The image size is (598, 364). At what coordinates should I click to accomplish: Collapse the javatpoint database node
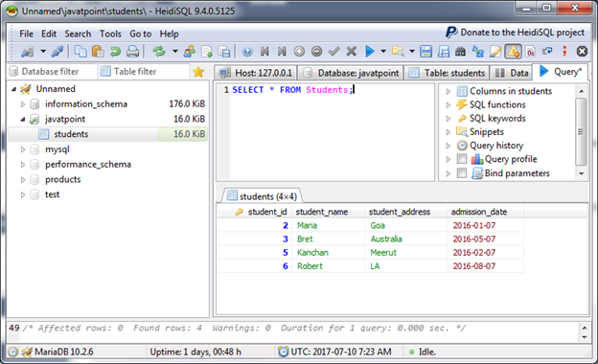pos(23,120)
